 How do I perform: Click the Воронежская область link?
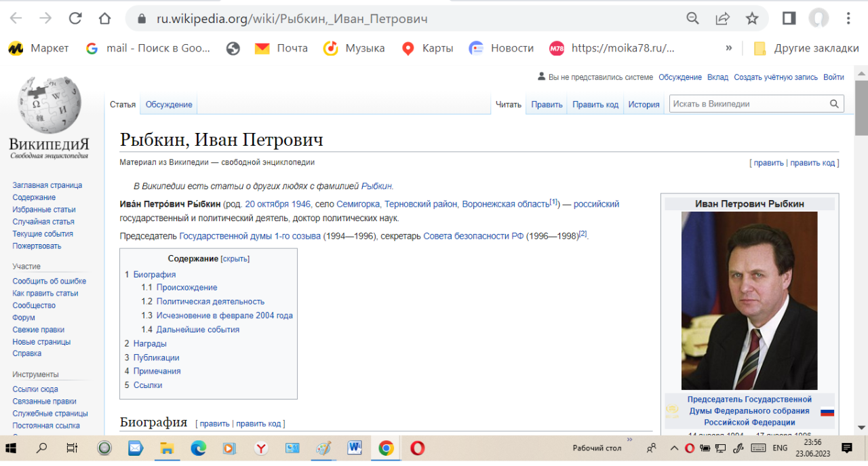(x=505, y=204)
